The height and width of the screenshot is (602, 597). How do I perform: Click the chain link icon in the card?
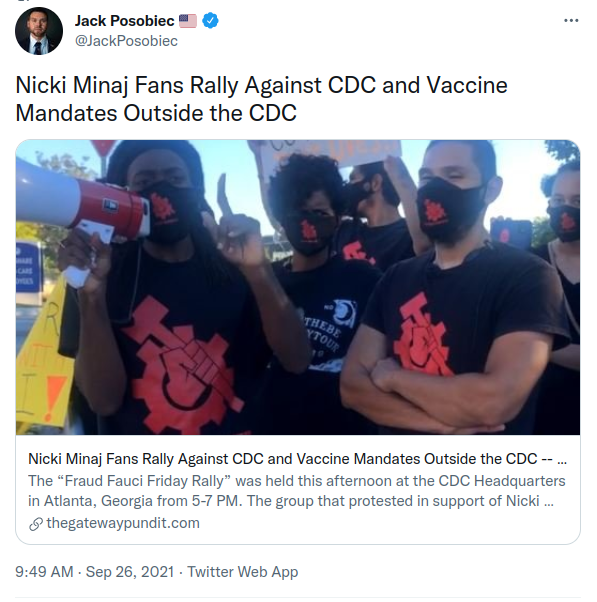36,524
